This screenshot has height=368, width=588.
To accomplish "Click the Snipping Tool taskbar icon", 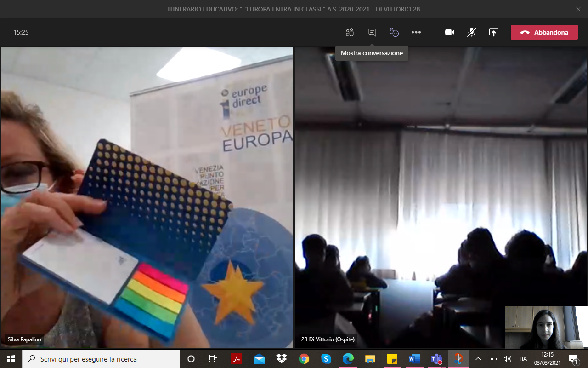I will point(458,359).
